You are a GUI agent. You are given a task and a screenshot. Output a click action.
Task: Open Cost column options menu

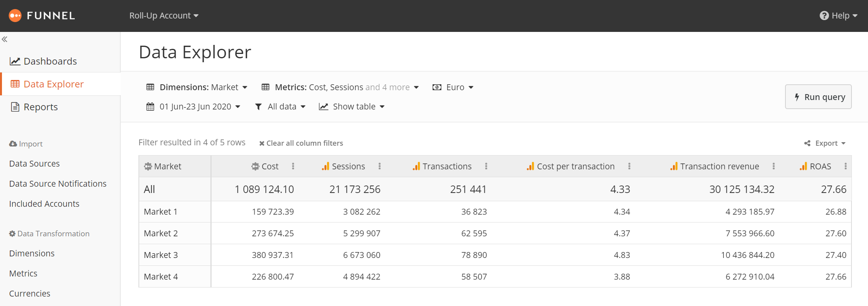[x=293, y=166]
